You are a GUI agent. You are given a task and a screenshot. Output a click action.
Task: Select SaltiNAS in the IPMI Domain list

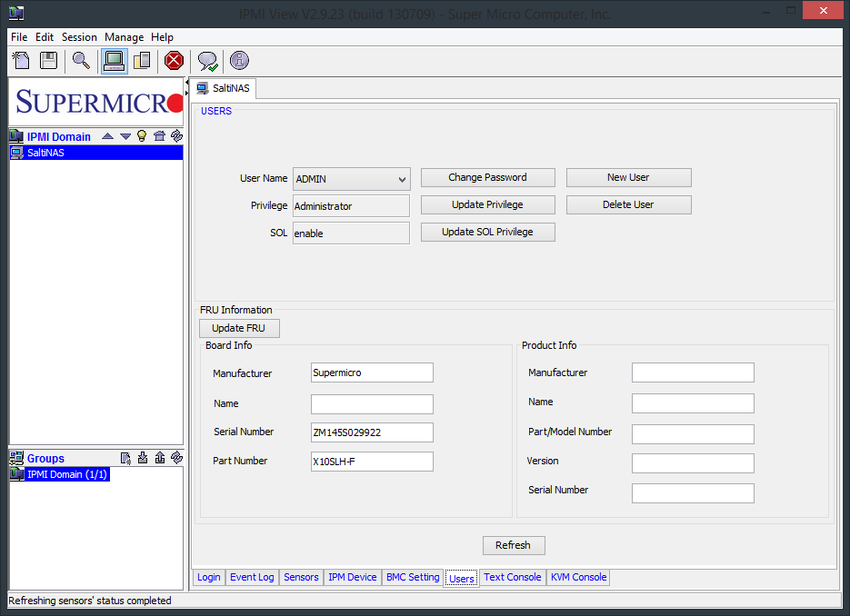pos(96,153)
